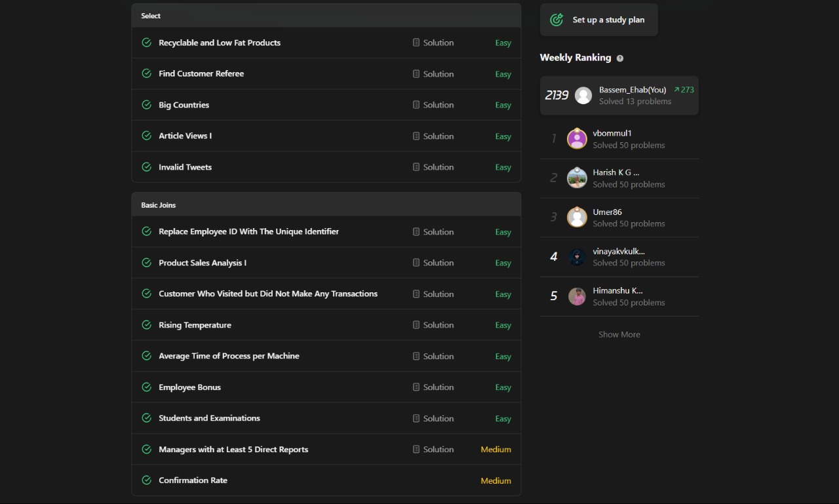Open Solution for Customer Who Visited problem
This screenshot has width=839, height=504.
pyautogui.click(x=433, y=294)
